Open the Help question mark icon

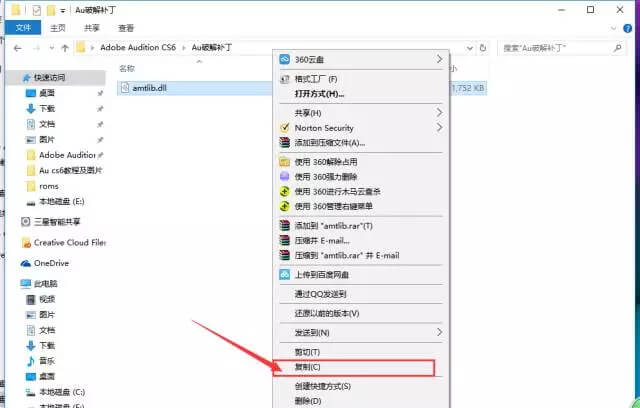[x=628, y=28]
